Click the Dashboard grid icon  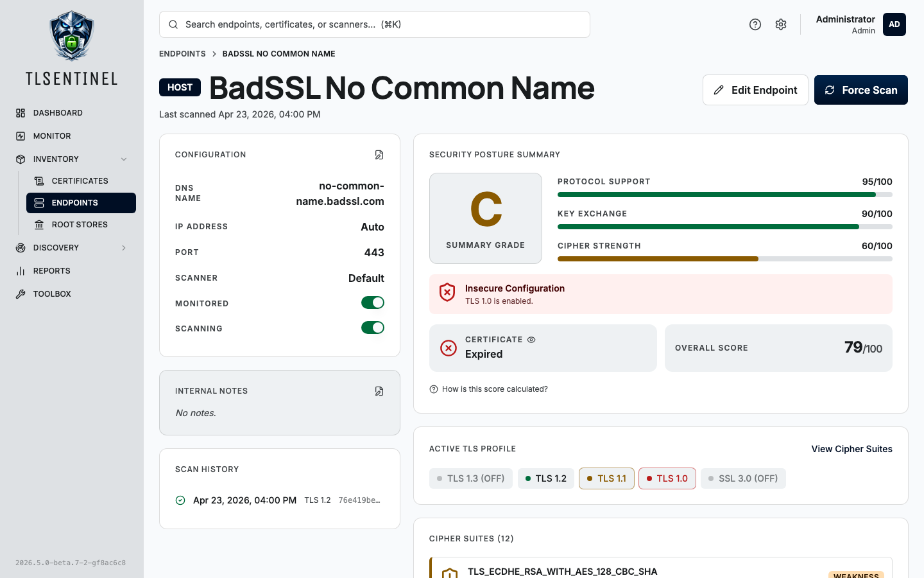point(21,113)
